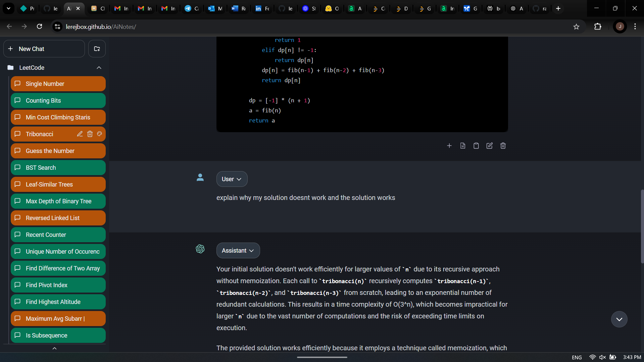This screenshot has height=362, width=644.
Task: Switch to the first Gmail browser tab
Action: point(121,9)
